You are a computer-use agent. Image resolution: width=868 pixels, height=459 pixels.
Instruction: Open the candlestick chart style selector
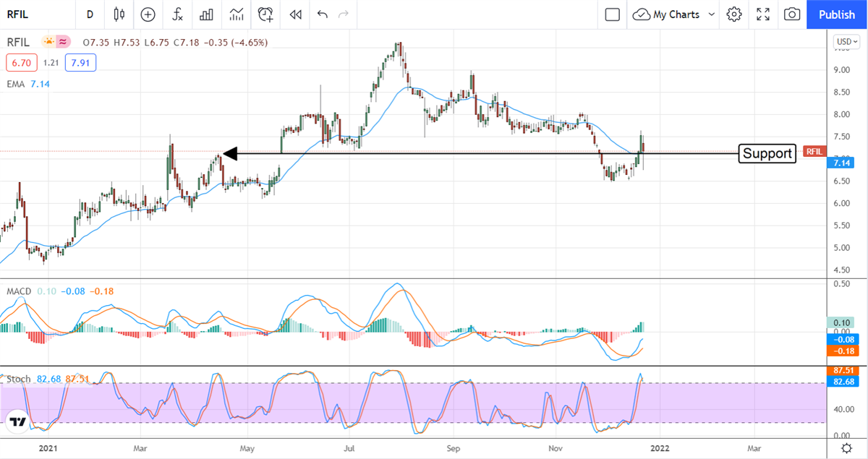119,14
